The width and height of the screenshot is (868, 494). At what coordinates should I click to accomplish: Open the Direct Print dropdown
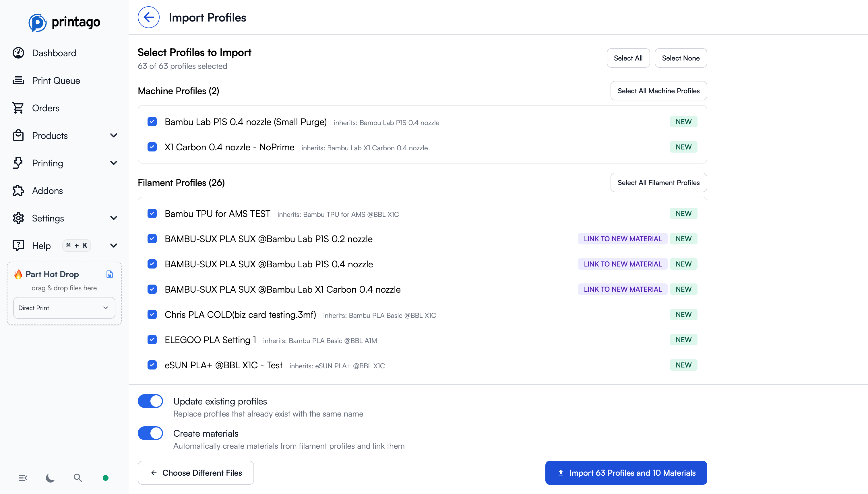pos(64,308)
